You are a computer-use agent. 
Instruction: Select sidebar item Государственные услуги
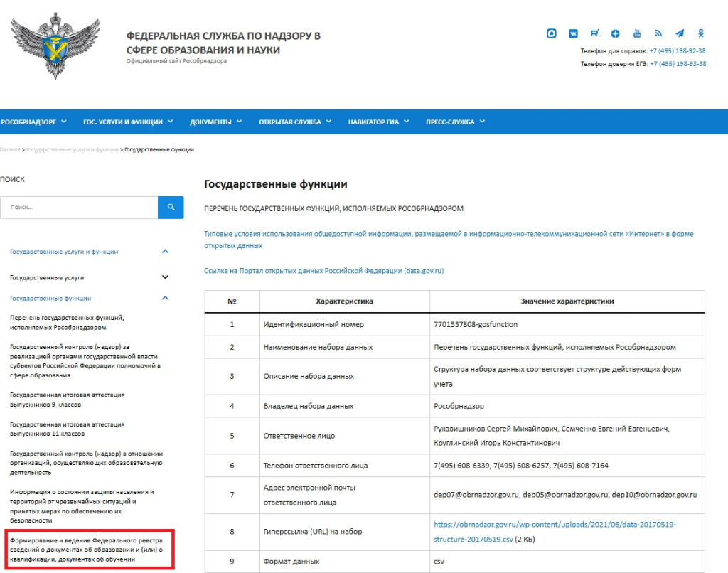tap(47, 278)
